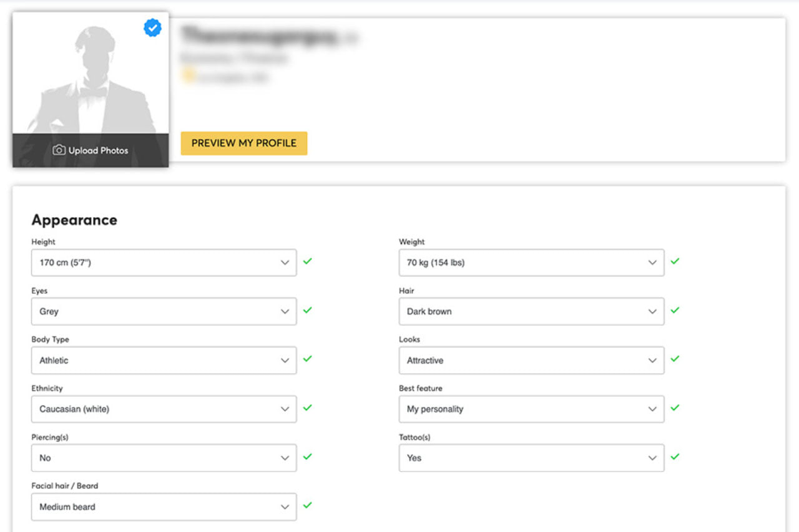Open the Best feature dropdown
The image size is (799, 532).
point(531,409)
